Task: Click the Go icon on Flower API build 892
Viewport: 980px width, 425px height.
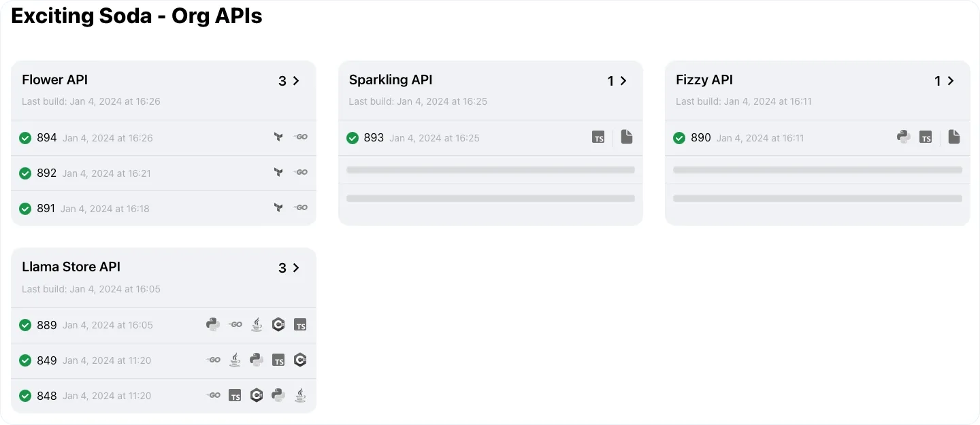Action: [x=301, y=172]
